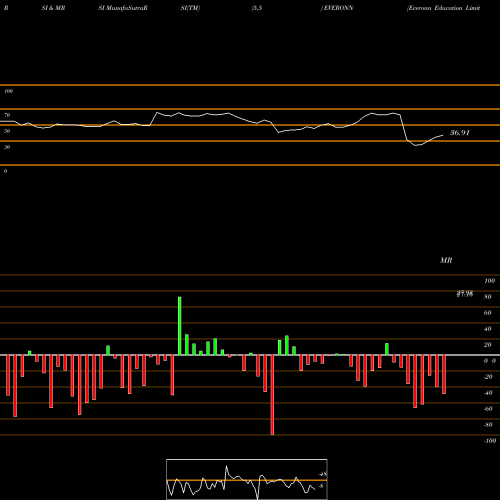Viewport: 500px width, 500px height.
Task: Click the 70 level label on RSI axis
Action: coord(7,115)
